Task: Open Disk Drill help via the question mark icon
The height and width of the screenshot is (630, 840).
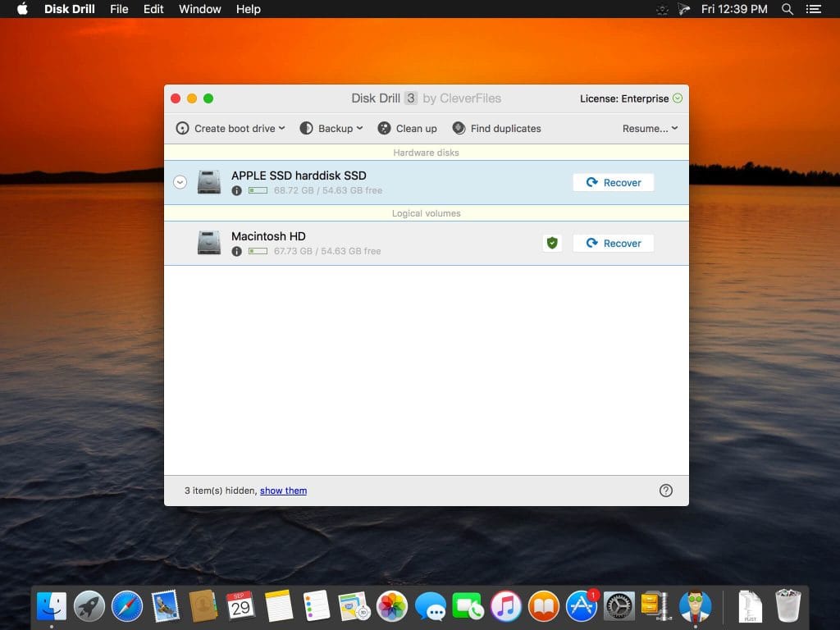Action: point(666,490)
